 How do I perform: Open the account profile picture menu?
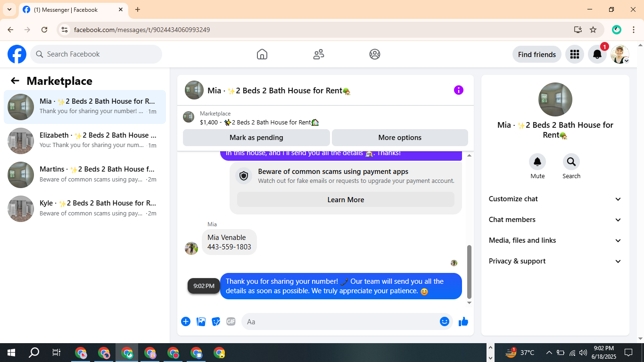[620, 54]
